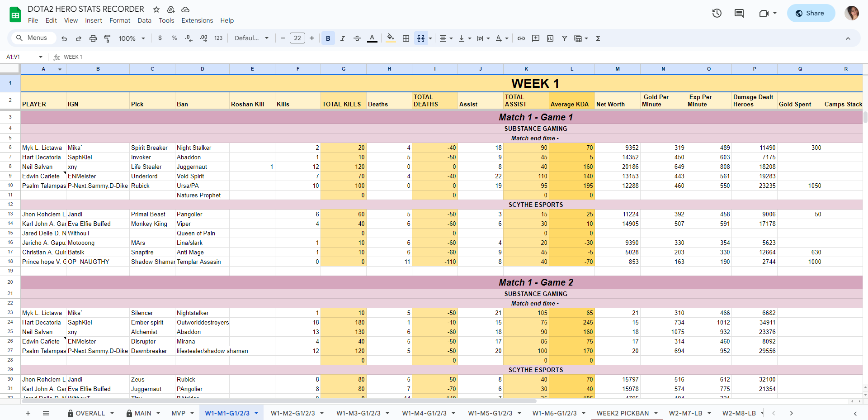
Task: Start a Meet call with camera icon
Action: [764, 13]
